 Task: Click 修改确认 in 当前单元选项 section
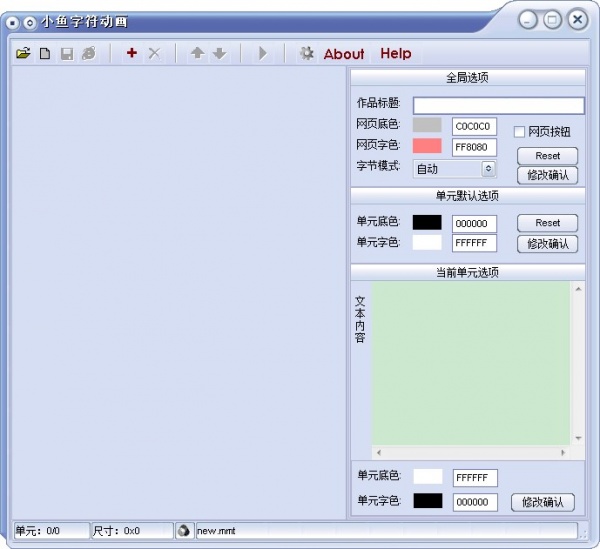(543, 502)
